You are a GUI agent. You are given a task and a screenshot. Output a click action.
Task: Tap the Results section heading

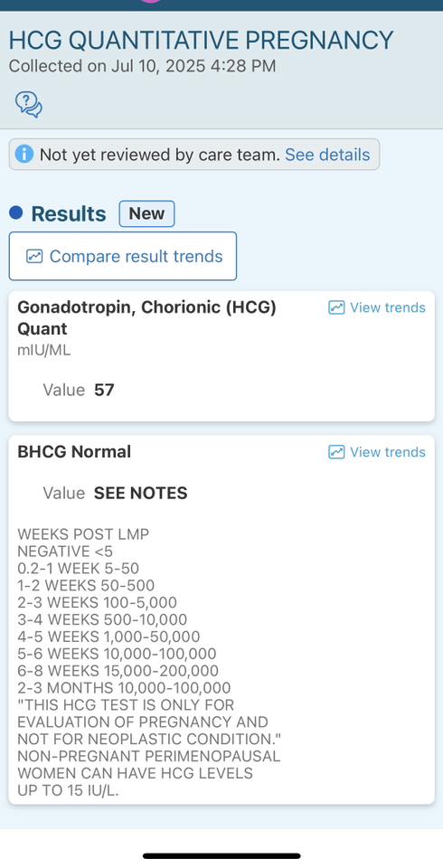click(69, 213)
